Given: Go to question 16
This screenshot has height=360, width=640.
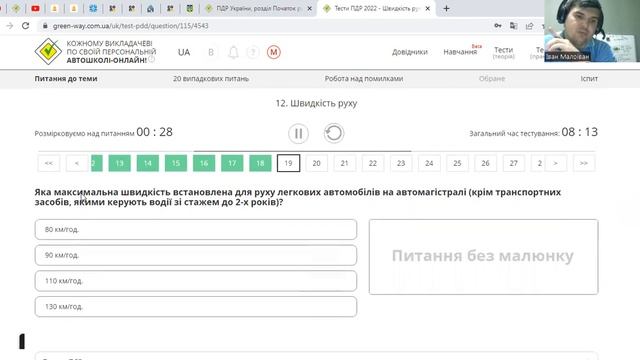Looking at the screenshot, I should (204, 163).
